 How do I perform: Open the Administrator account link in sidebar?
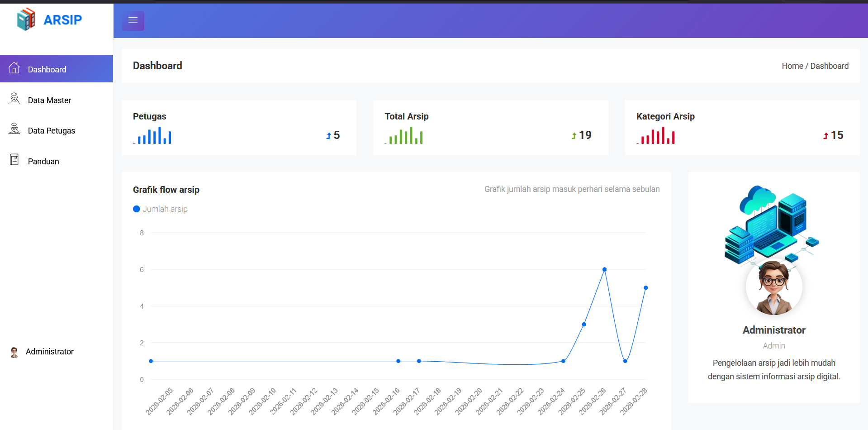click(x=50, y=352)
